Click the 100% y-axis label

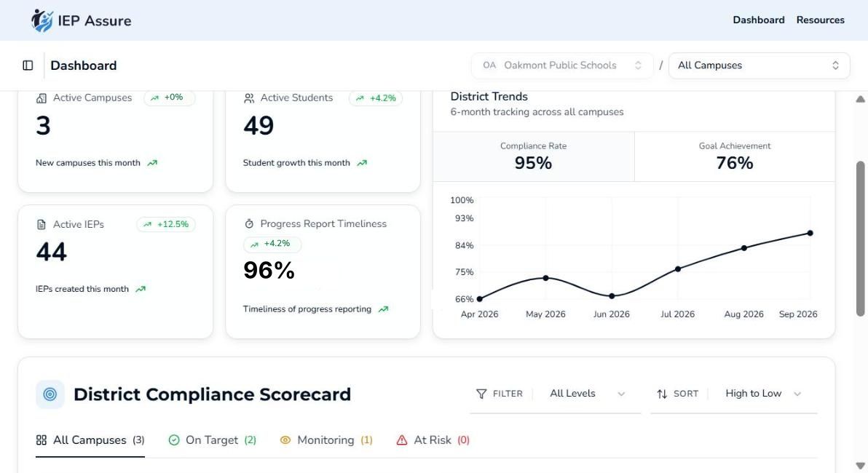coord(462,200)
